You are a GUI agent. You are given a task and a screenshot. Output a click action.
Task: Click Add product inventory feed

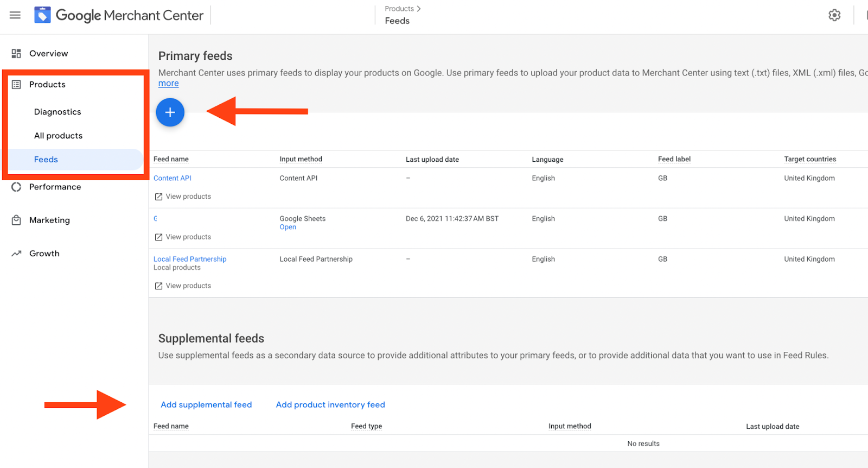click(x=330, y=404)
